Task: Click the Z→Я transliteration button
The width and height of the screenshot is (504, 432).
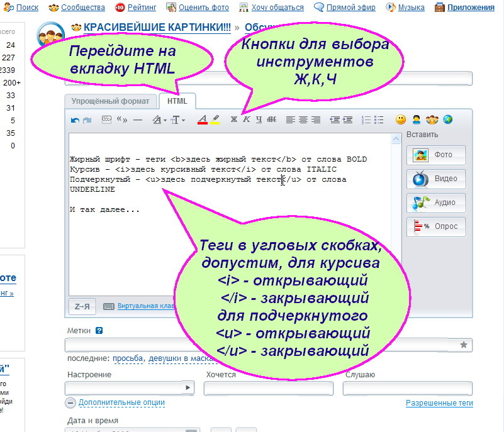Action: 82,306
